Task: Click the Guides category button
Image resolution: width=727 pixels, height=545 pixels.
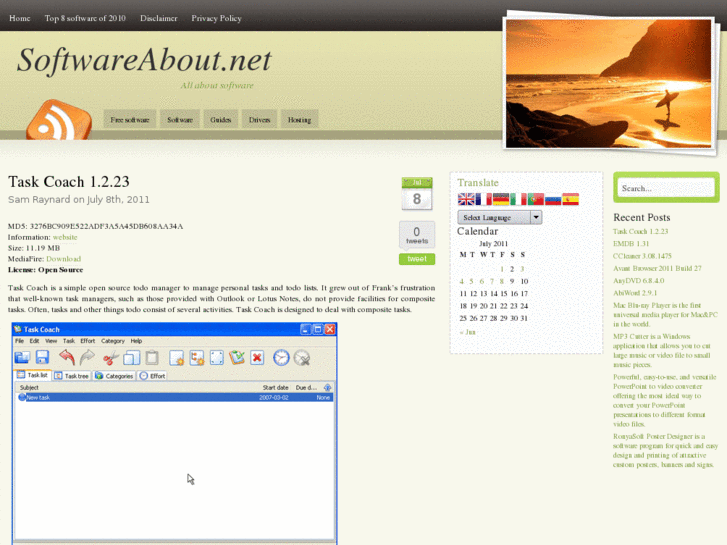Action: 221,120
